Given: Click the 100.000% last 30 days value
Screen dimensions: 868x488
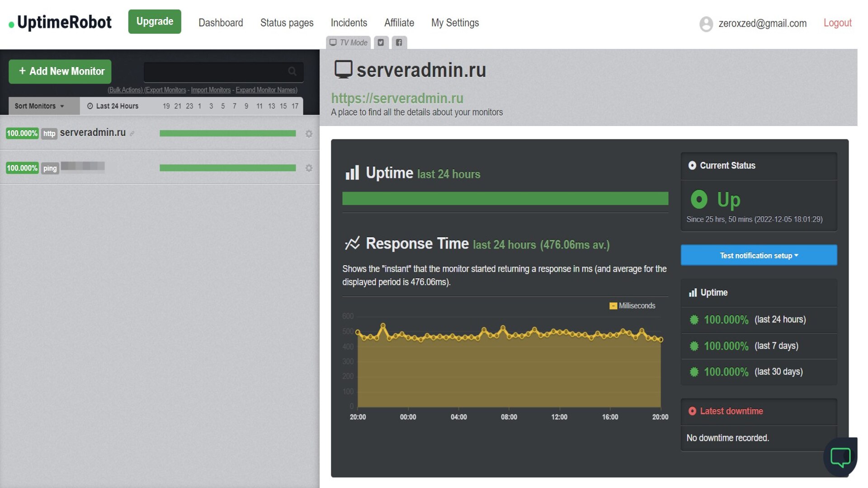Looking at the screenshot, I should pyautogui.click(x=726, y=372).
